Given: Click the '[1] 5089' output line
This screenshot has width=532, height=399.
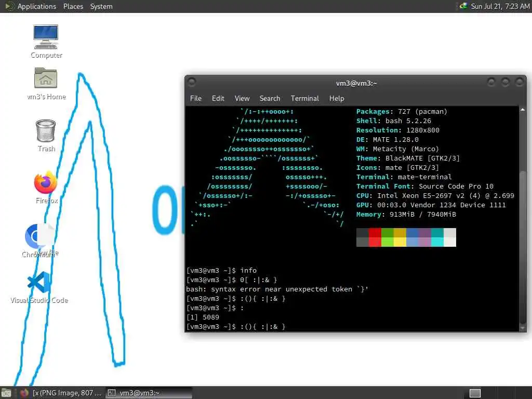Looking at the screenshot, I should [x=203, y=317].
